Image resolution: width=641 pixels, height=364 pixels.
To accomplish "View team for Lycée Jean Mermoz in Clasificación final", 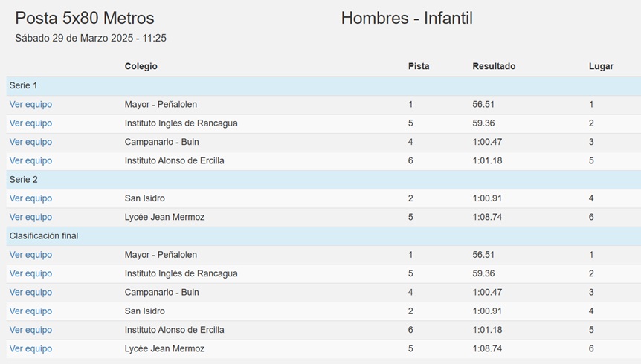I will (x=30, y=348).
